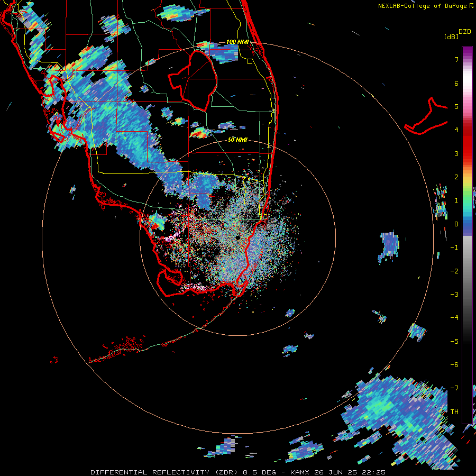Click the -4 value on the color scale
Image resolution: width=476 pixels, height=476 pixels.
[454, 318]
